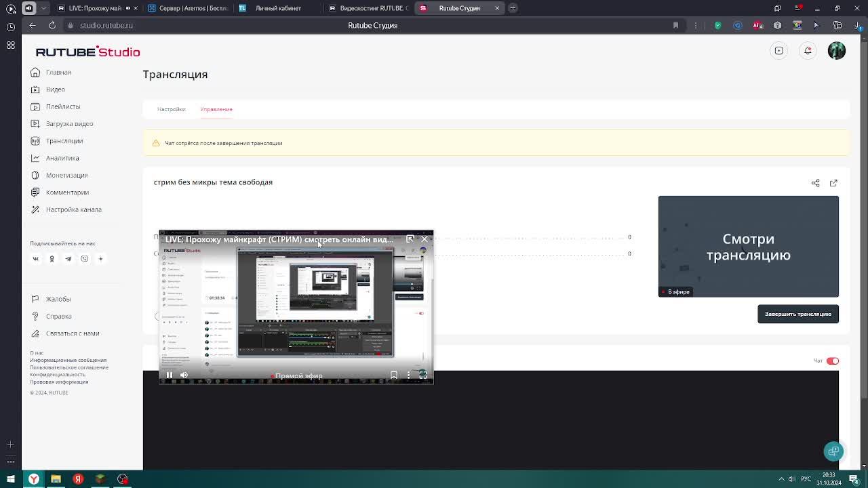Open the Odnoklassniki social icon
Screen dimensions: 868x488
(x=52, y=258)
